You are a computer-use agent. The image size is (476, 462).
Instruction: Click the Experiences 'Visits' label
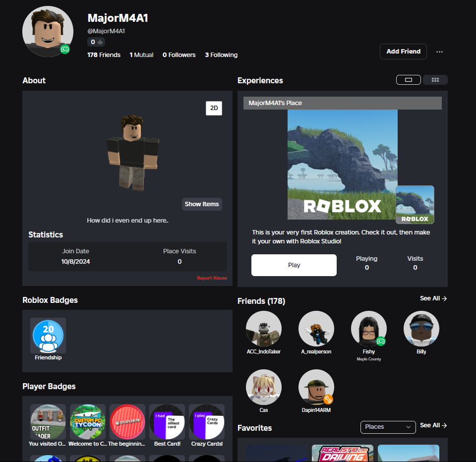415,259
